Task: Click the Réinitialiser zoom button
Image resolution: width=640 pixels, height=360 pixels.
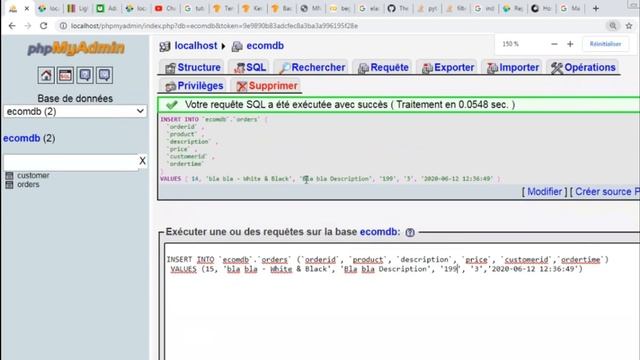Action: click(x=605, y=44)
